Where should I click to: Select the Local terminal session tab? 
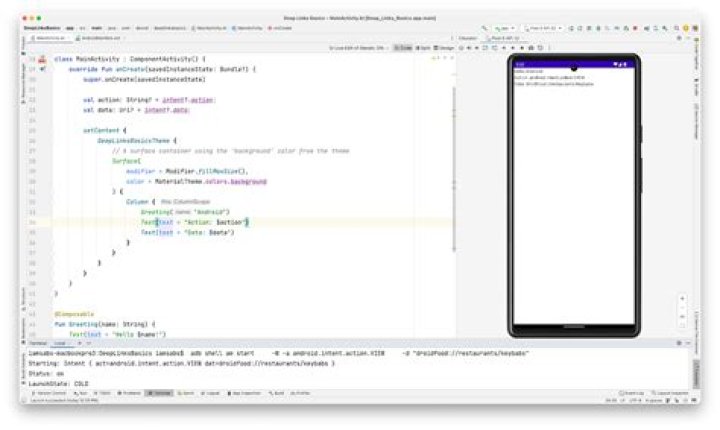point(60,343)
